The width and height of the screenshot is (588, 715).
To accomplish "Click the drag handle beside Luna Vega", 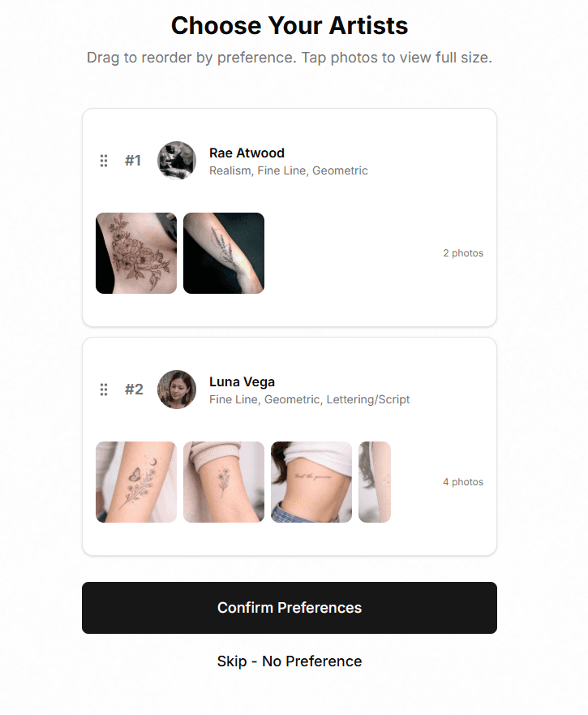I will (104, 390).
